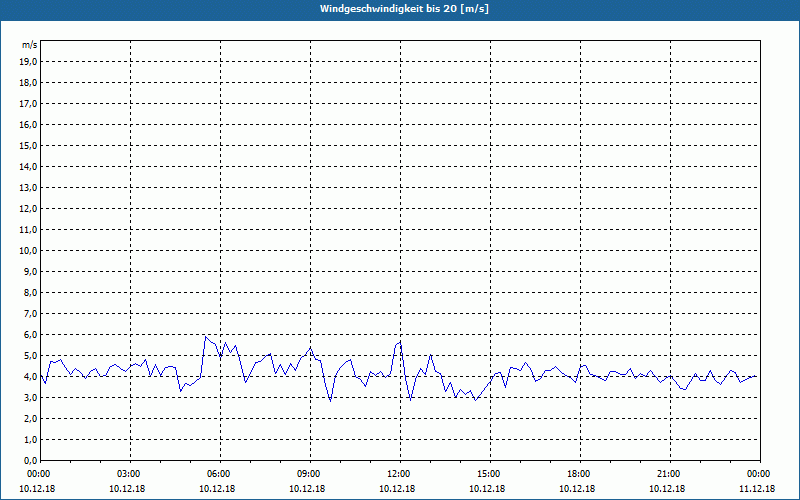Viewport: 800px width, 500px height.
Task: Select the '13,0' y-axis value
Action: coord(28,188)
